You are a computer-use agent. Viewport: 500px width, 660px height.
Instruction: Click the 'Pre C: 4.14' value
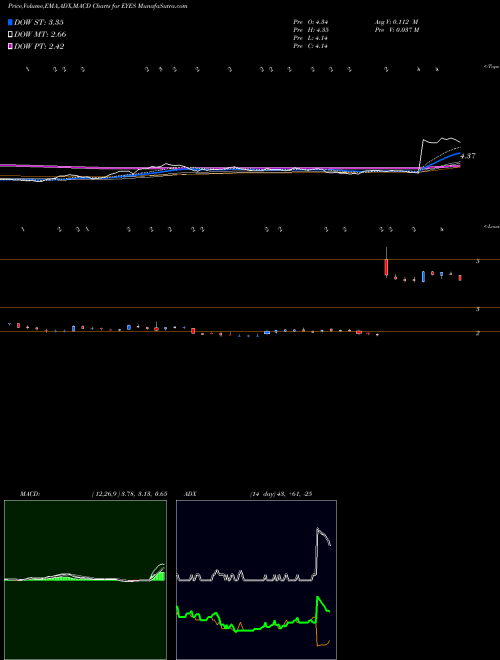point(311,46)
